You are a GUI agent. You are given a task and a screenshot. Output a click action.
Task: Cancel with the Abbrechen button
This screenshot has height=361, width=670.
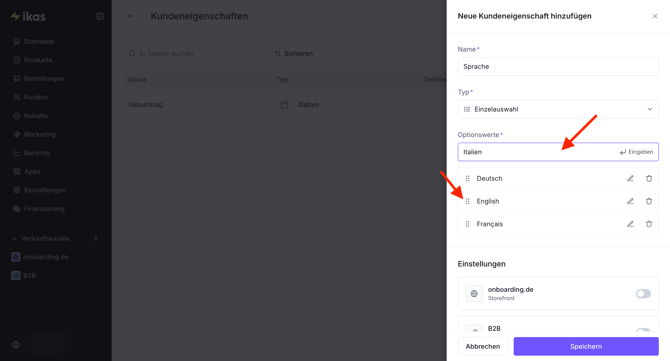click(x=483, y=346)
